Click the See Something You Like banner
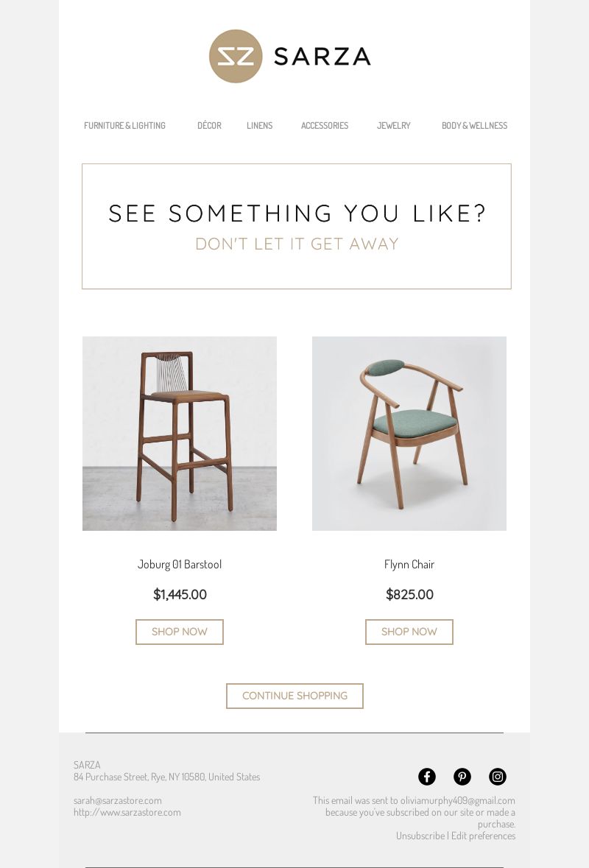The height and width of the screenshot is (868, 589). pyautogui.click(x=297, y=227)
